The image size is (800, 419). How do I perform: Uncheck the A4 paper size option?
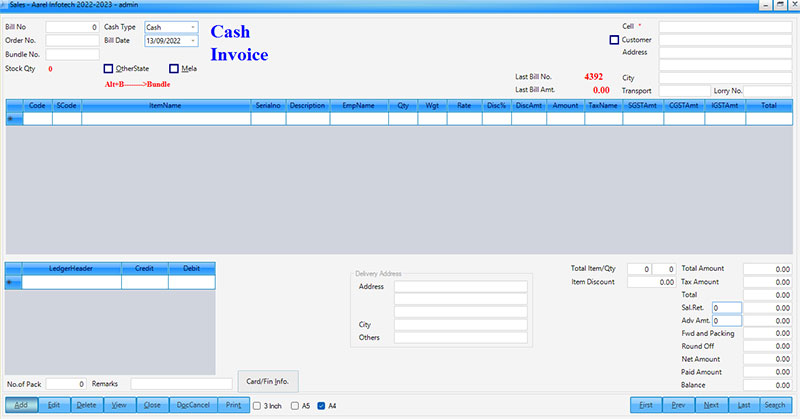tap(321, 405)
